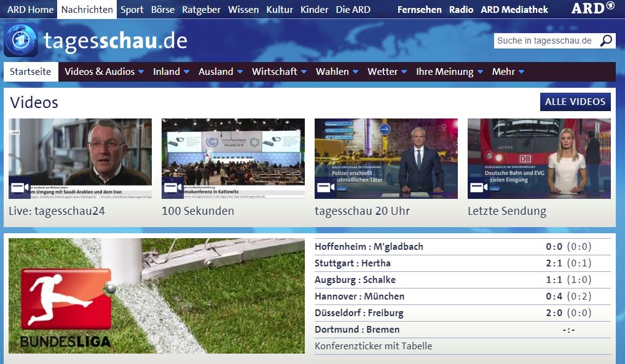Click the tagesschau globe logo icon

pos(21,41)
